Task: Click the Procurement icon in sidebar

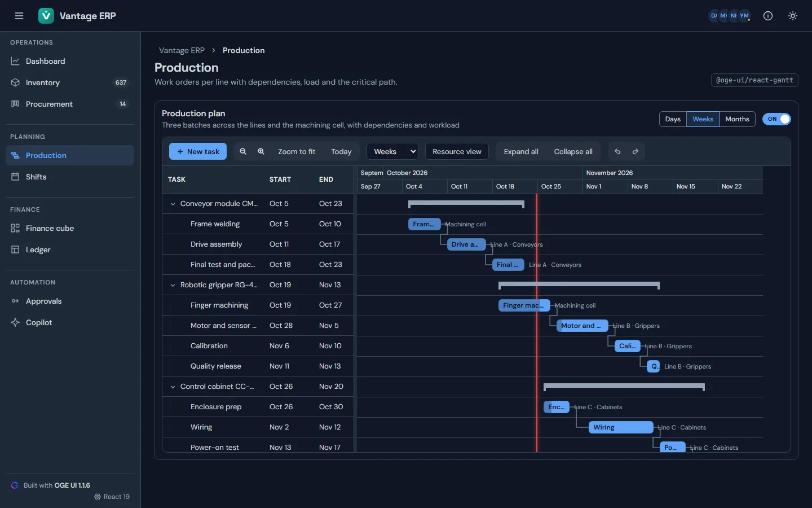Action: (15, 104)
